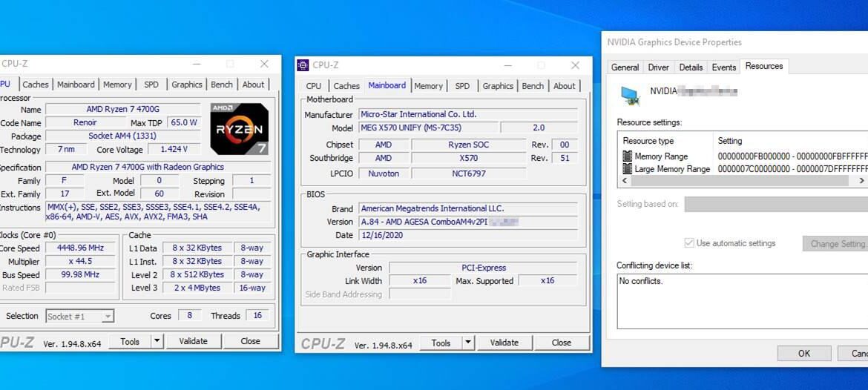Click OK in NVIDIA properties dialog
This screenshot has height=390, width=868.
click(x=804, y=353)
